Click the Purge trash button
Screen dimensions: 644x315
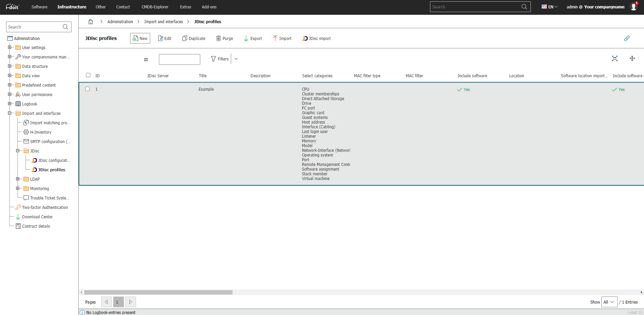tap(225, 38)
